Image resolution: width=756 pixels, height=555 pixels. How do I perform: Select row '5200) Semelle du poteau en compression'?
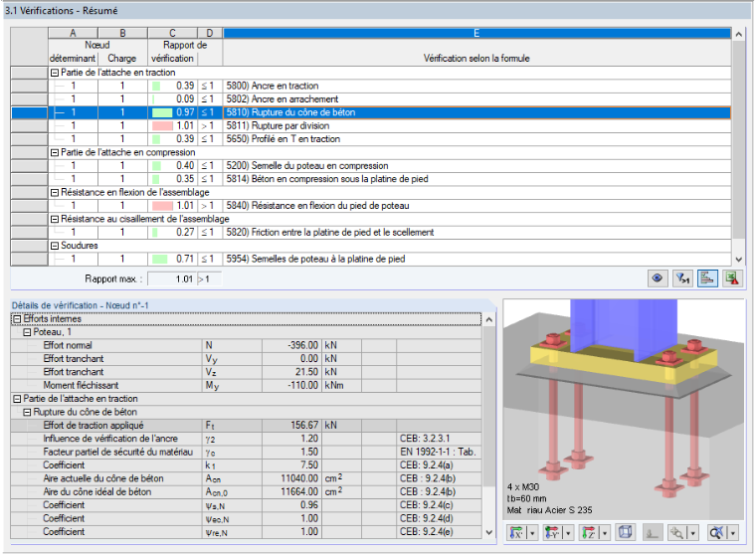[371, 166]
